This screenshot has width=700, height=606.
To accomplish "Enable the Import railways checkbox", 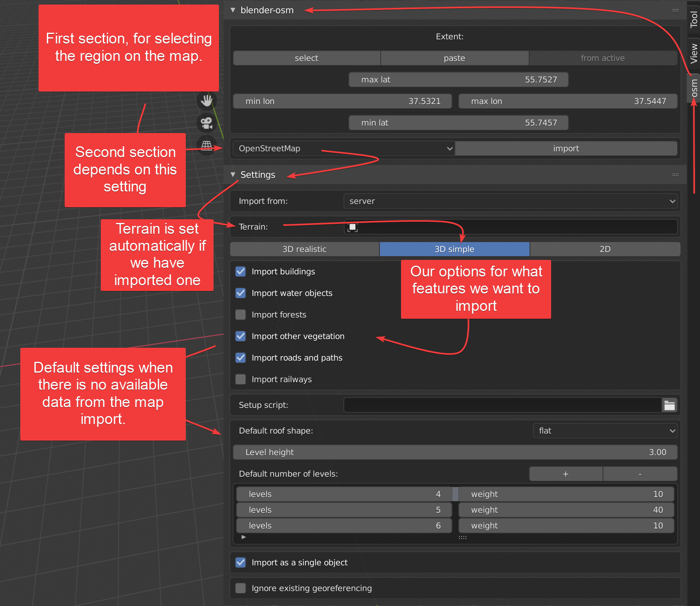I will tap(241, 379).
